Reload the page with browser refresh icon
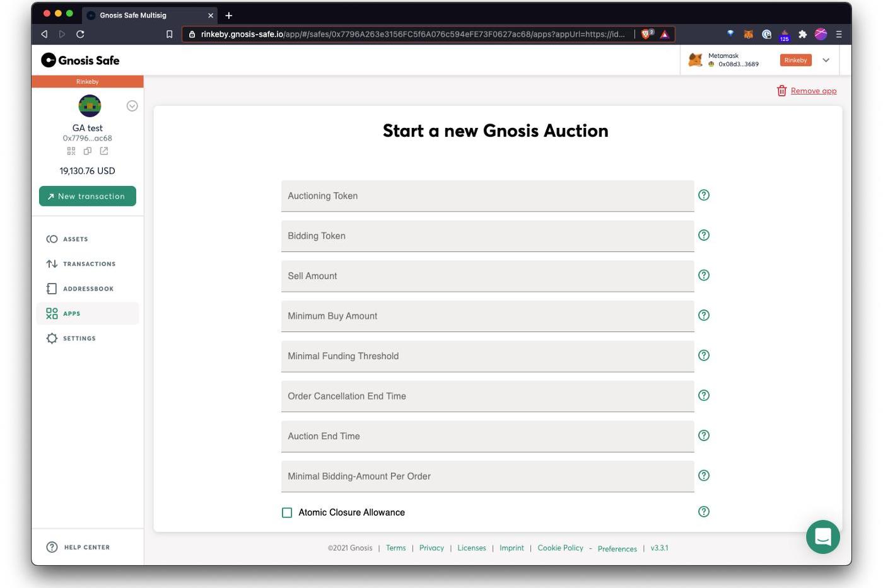883x588 pixels. click(80, 34)
